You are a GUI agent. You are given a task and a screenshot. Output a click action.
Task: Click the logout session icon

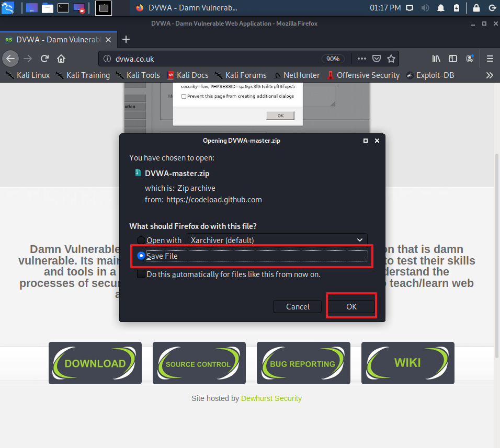[x=492, y=8]
